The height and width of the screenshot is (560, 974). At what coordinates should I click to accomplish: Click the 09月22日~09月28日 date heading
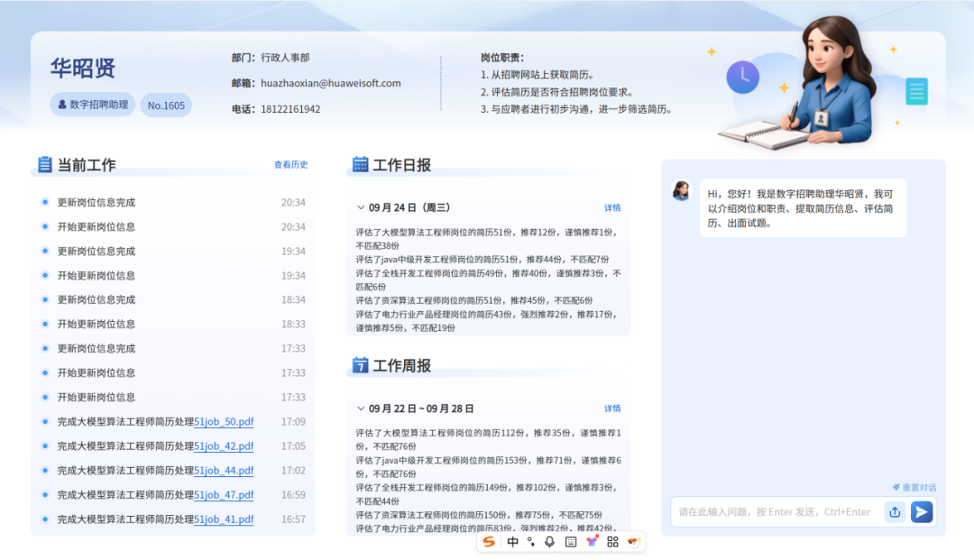421,409
